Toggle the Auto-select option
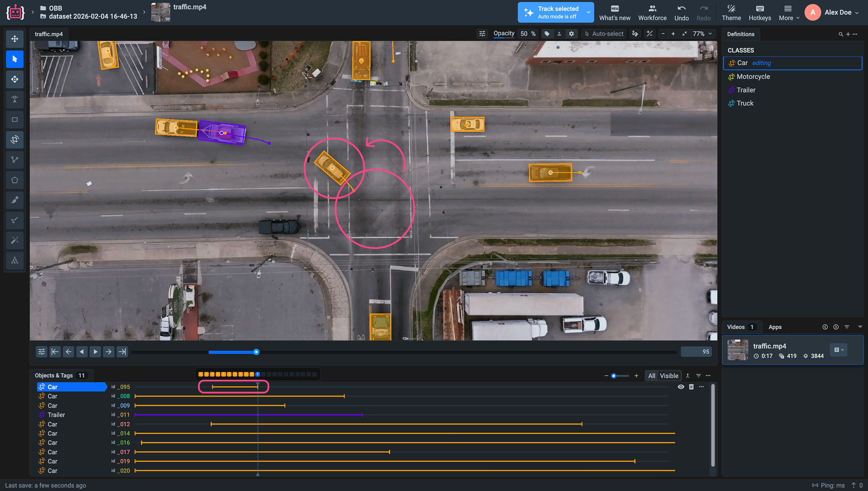 [604, 34]
